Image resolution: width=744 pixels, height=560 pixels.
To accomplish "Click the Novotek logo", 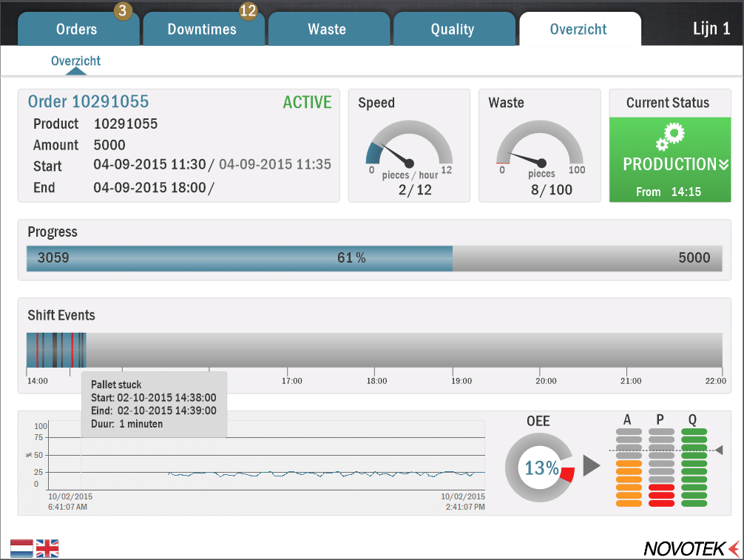I will pyautogui.click(x=690, y=548).
